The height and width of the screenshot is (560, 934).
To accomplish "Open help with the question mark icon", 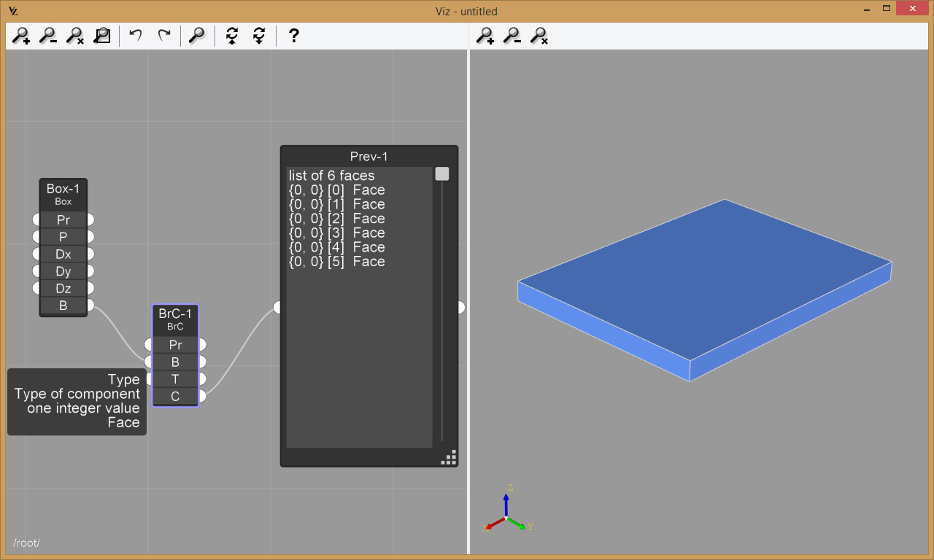I will (293, 36).
